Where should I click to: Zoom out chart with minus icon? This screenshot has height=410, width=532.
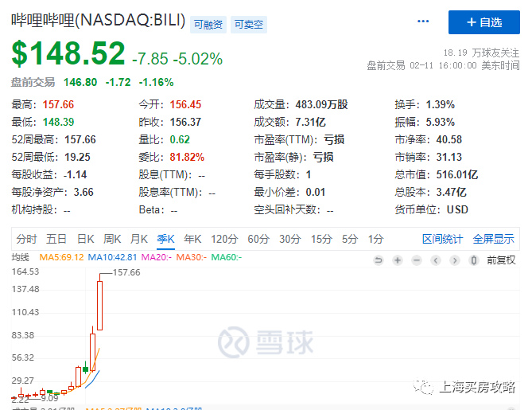[417, 260]
